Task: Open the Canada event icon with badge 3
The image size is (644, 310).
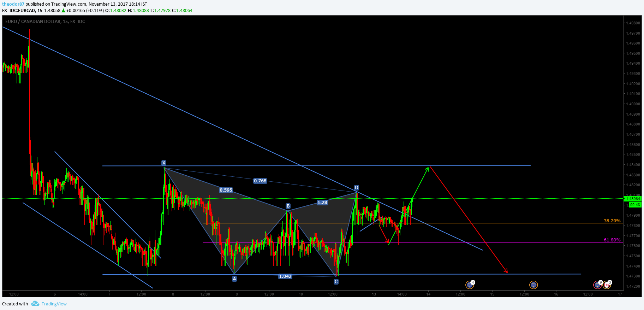Action: [x=607, y=285]
